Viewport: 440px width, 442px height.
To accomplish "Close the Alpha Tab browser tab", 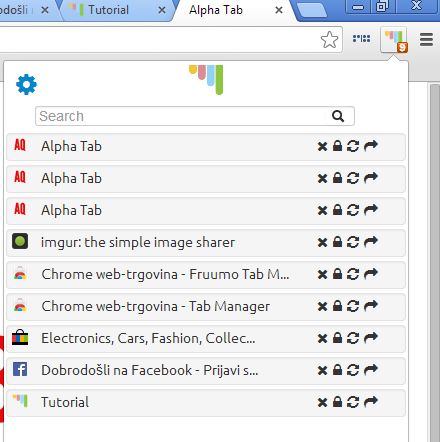I will pyautogui.click(x=279, y=10).
